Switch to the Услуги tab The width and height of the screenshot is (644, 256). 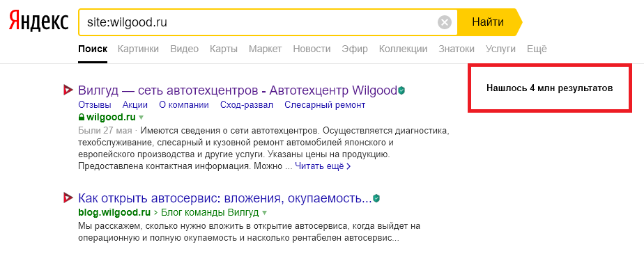[500, 49]
